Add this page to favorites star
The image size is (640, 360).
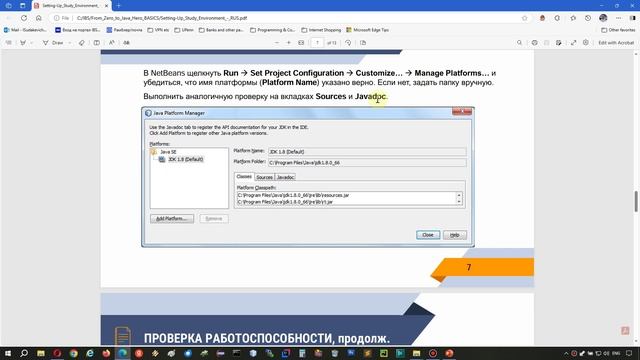(524, 18)
